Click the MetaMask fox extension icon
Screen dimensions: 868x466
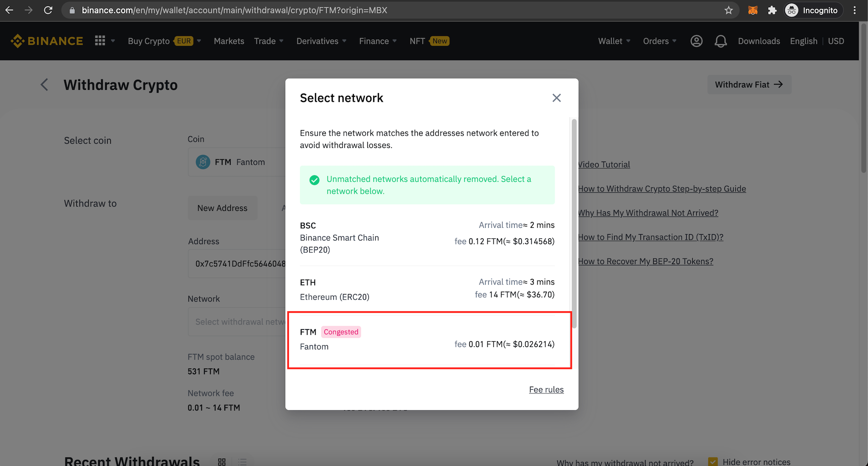[753, 10]
